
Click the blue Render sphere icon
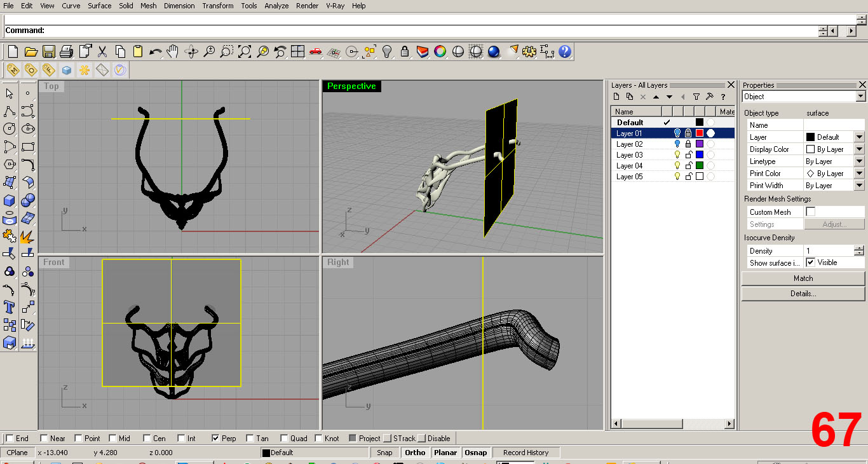pyautogui.click(x=494, y=51)
